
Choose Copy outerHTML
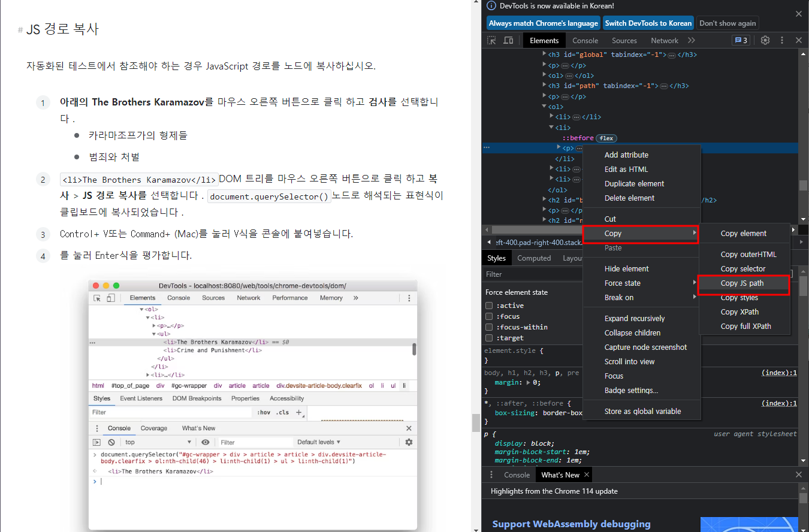pyautogui.click(x=744, y=255)
